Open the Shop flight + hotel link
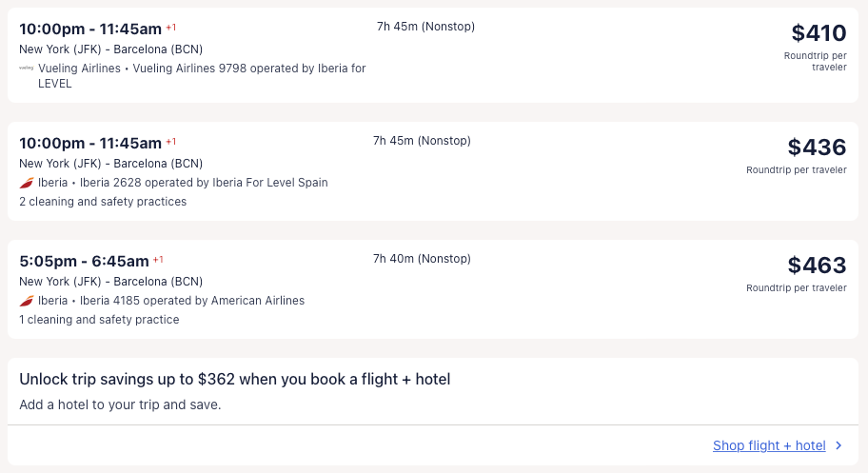This screenshot has width=868, height=473. click(769, 445)
